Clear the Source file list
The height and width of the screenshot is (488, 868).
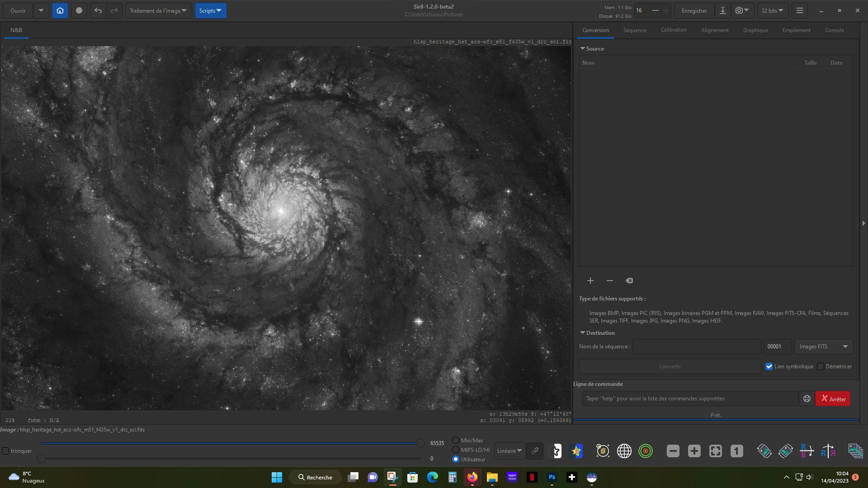coord(629,281)
